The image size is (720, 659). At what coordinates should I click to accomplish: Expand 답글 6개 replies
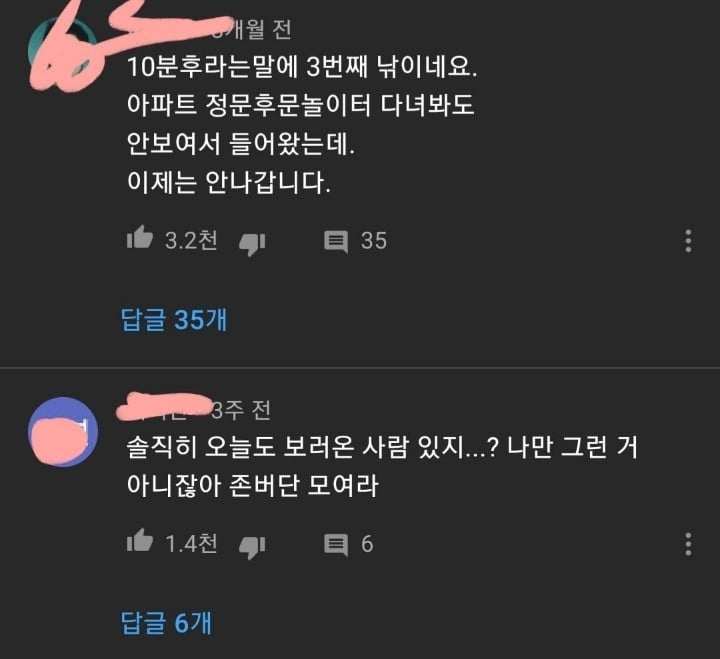click(x=166, y=623)
